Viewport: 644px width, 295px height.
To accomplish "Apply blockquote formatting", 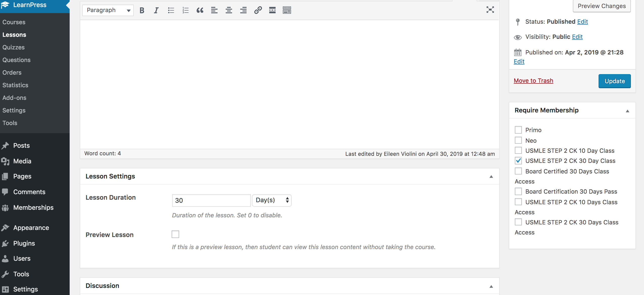I will tap(200, 10).
